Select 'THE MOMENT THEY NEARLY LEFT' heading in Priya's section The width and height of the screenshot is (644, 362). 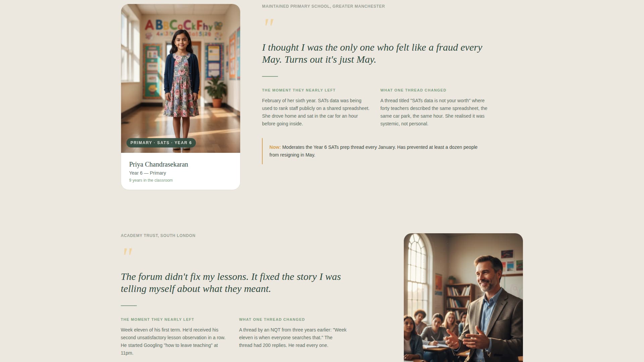299,90
